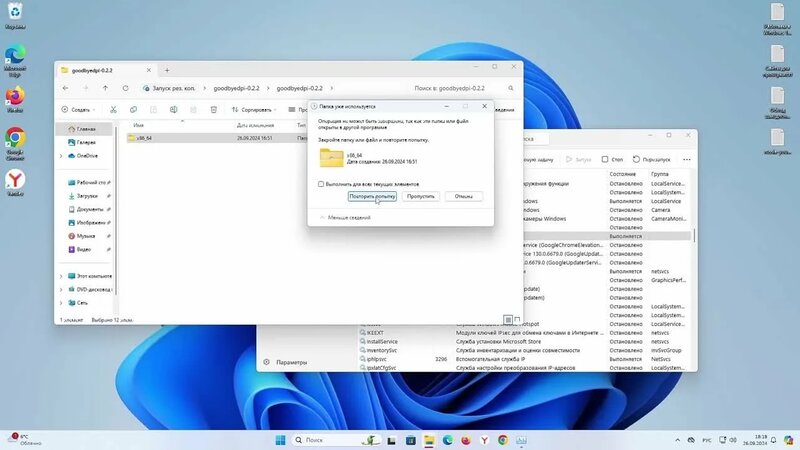
Task: Open Microsoft Edge desktop shortcut
Action: [15, 60]
